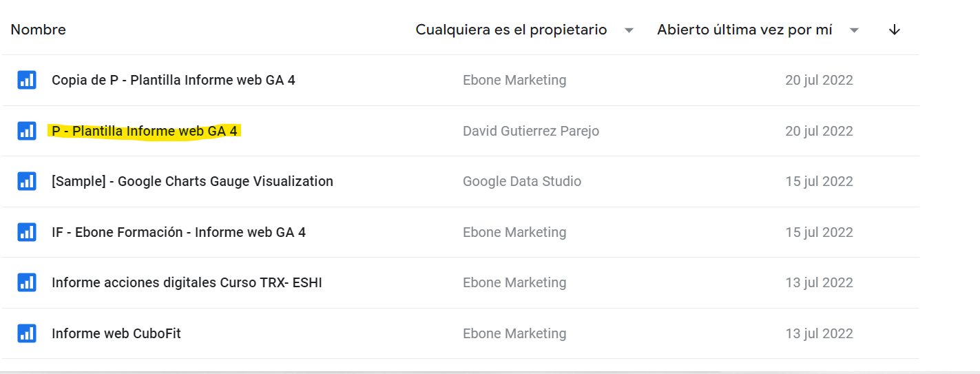The height and width of the screenshot is (374, 980).
Task: Click owner 'David Gutierrez Parejo'
Action: pos(530,131)
